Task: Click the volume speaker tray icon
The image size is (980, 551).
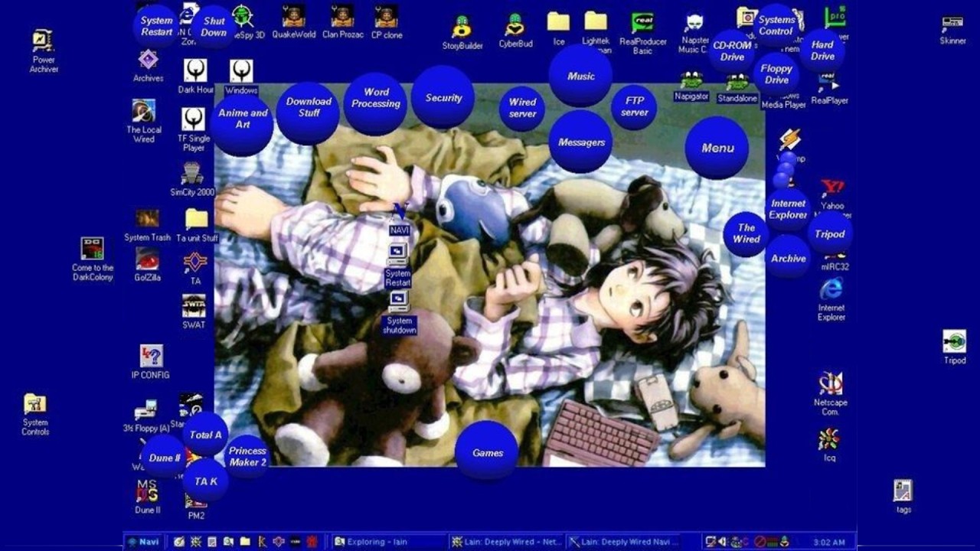Action: (721, 542)
